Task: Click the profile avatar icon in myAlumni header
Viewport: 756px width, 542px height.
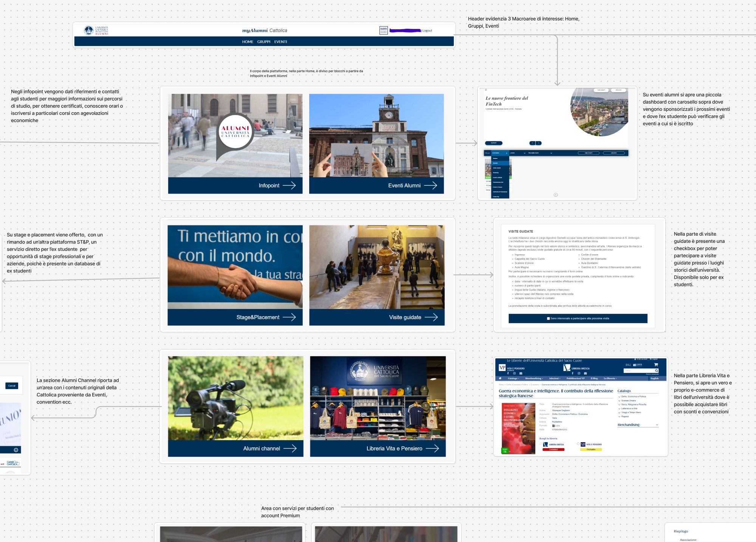Action: (x=383, y=30)
